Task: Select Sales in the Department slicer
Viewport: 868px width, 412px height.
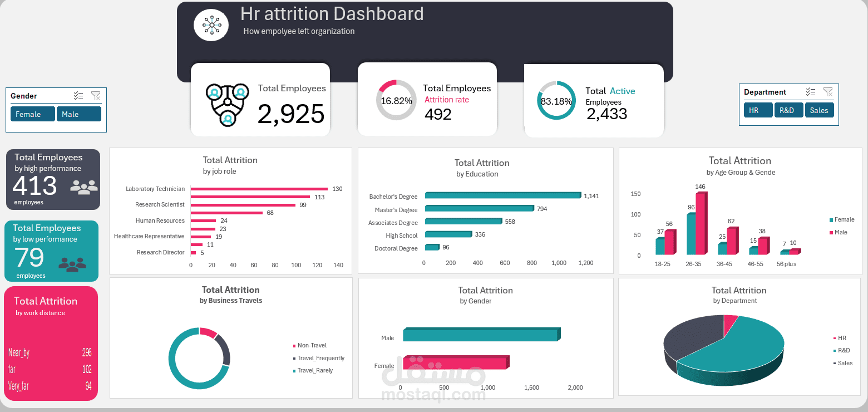Action: pyautogui.click(x=819, y=110)
